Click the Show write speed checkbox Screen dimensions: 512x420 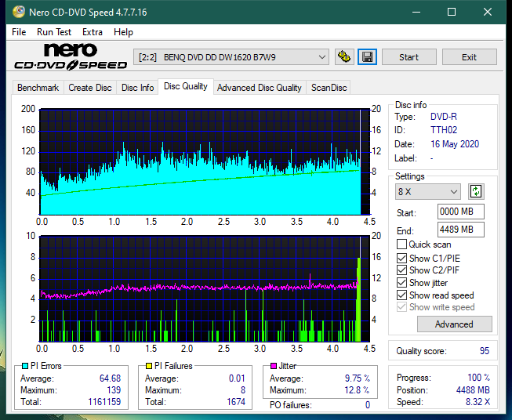401,307
